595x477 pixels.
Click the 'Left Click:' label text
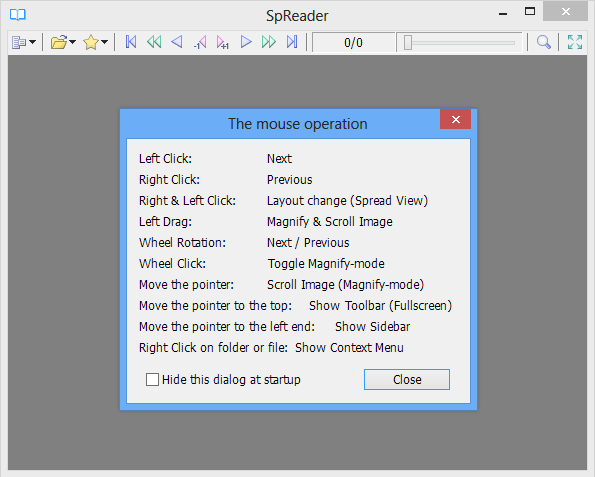tap(165, 159)
